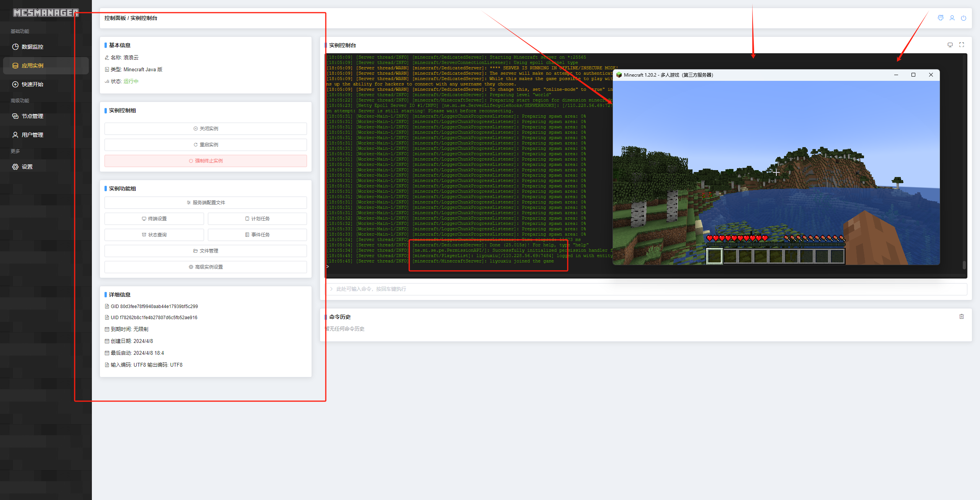Select first hotbar slot in Minecraft

pyautogui.click(x=714, y=256)
